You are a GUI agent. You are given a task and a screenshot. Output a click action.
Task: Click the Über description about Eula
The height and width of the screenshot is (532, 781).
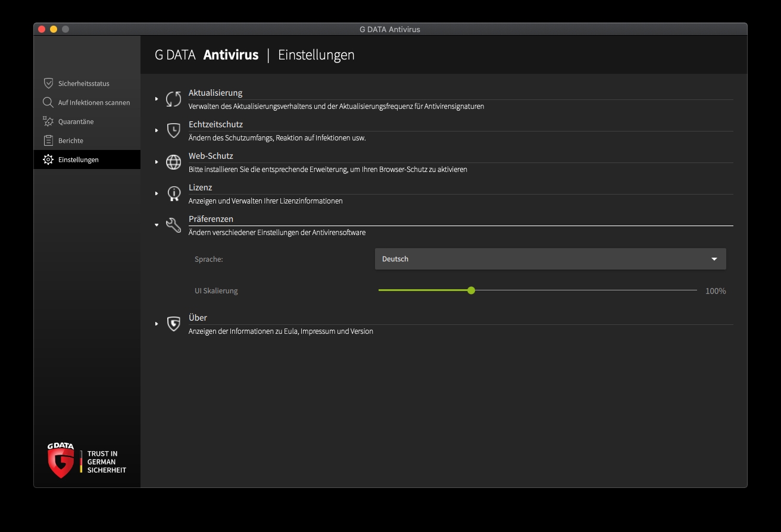pyautogui.click(x=281, y=331)
